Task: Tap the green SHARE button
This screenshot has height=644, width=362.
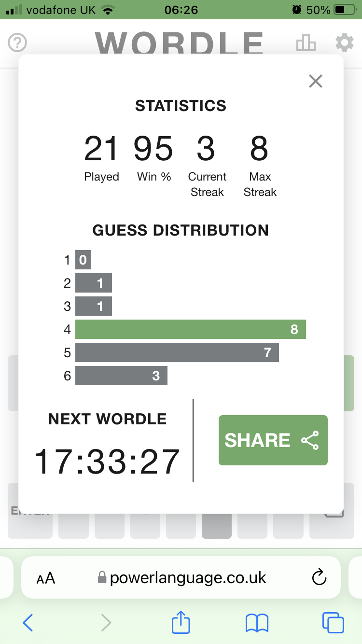Action: click(x=273, y=440)
